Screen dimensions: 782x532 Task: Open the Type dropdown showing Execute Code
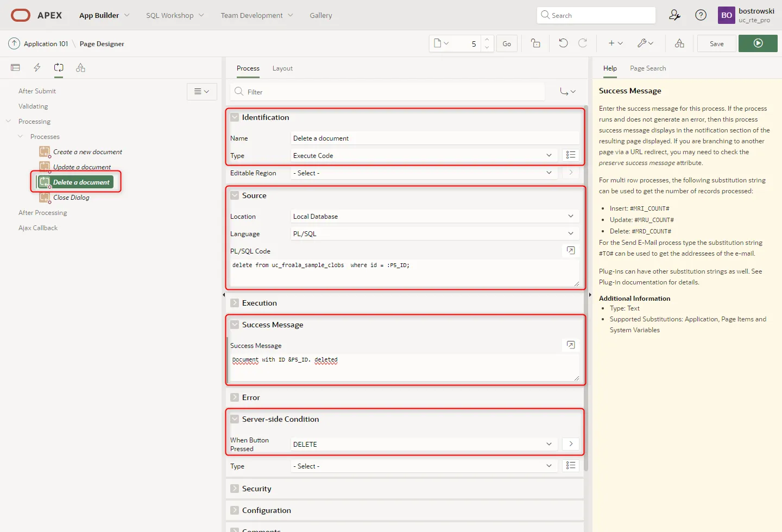tap(424, 156)
